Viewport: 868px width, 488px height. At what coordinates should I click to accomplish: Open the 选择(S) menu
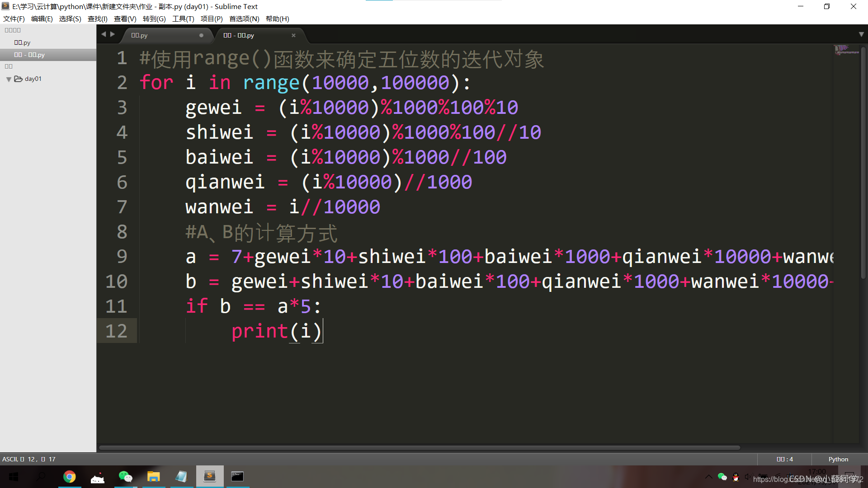tap(70, 19)
